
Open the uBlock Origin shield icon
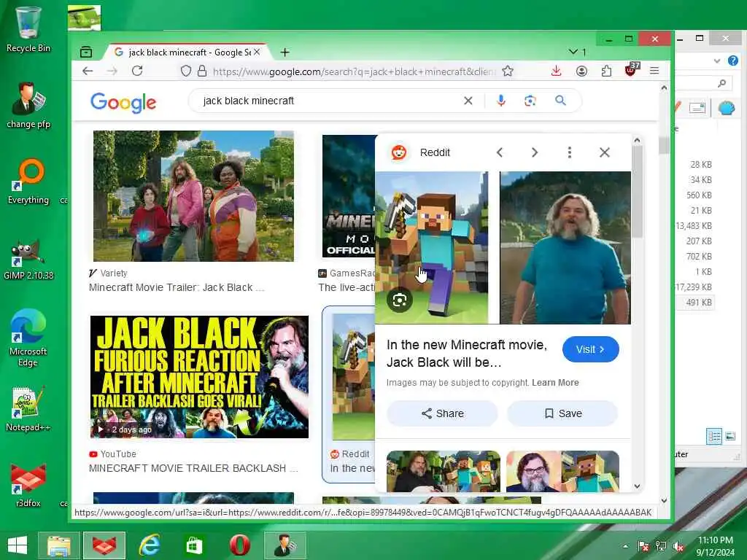632,70
